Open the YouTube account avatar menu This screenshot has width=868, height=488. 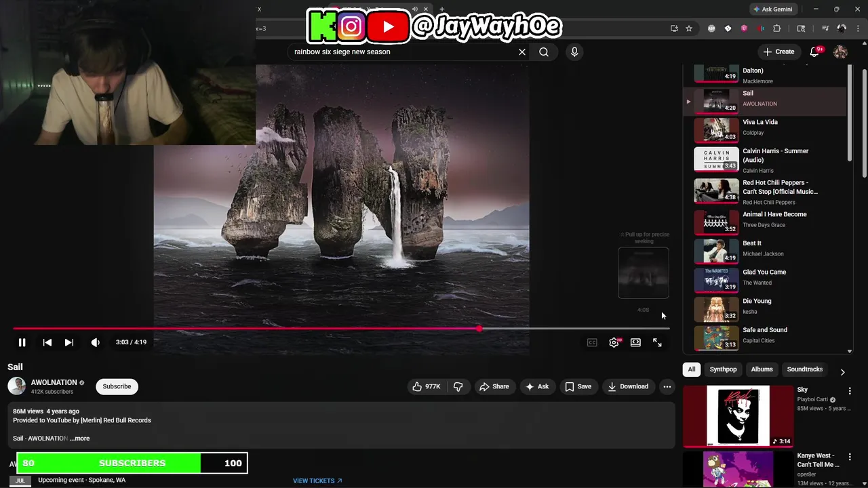point(840,52)
